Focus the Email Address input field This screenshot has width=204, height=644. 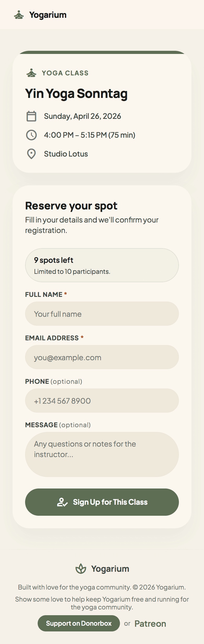click(x=102, y=357)
